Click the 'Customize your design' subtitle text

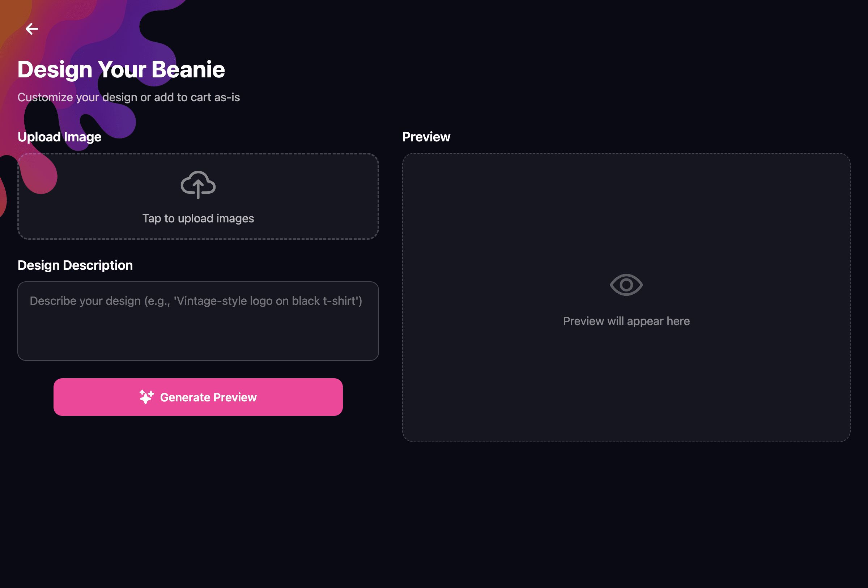129,97
